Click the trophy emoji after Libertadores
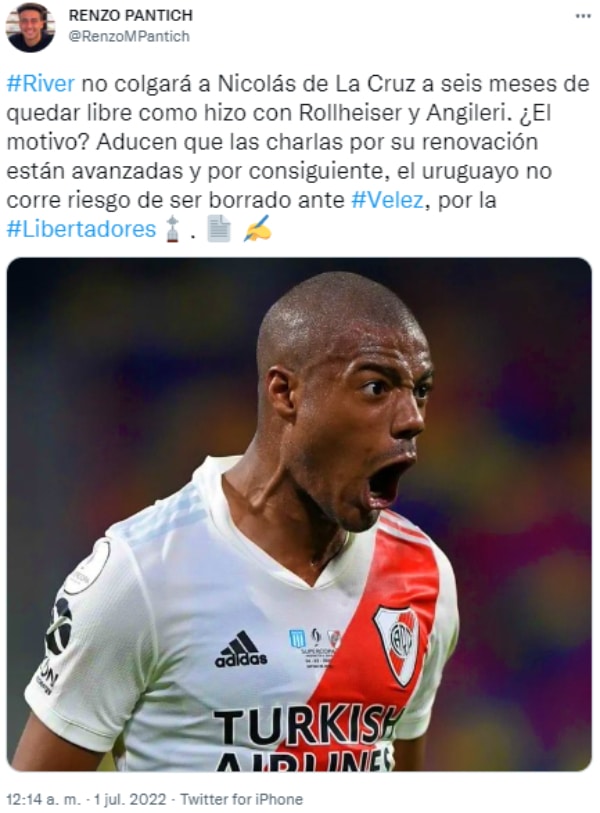600x813 pixels. coord(172,229)
